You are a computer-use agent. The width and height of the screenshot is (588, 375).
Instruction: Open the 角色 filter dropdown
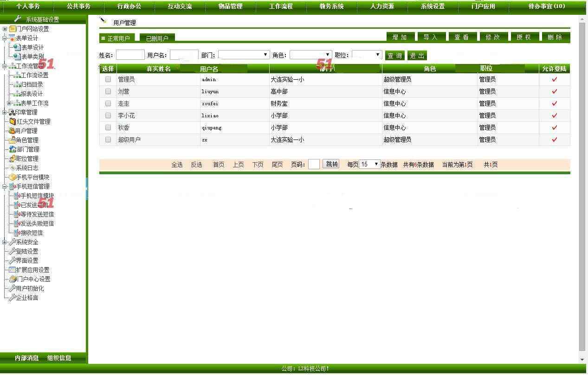coord(311,55)
